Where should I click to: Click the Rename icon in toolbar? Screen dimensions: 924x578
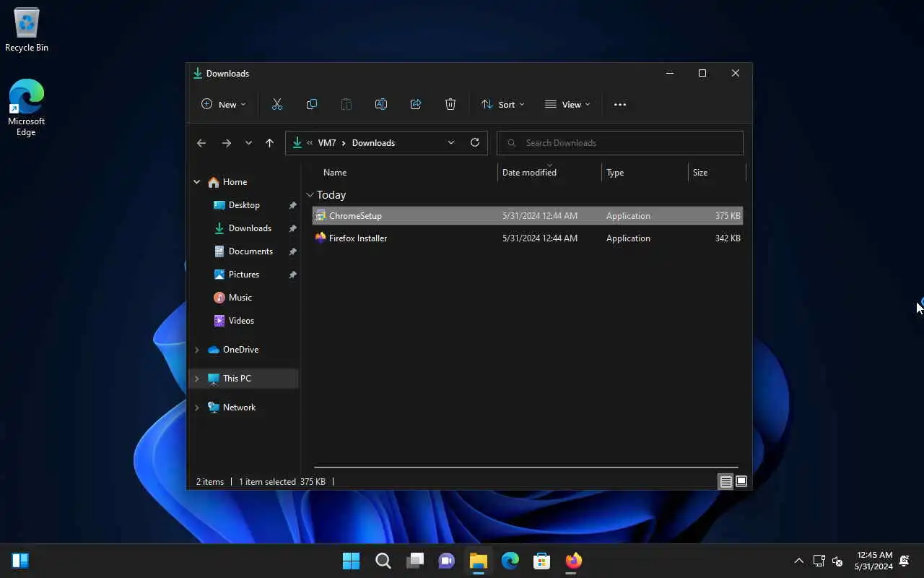(x=381, y=104)
